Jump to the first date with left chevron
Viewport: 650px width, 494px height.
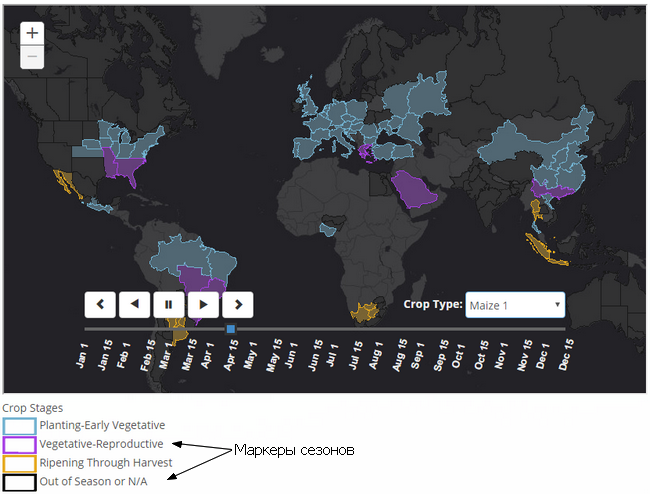tap(100, 305)
